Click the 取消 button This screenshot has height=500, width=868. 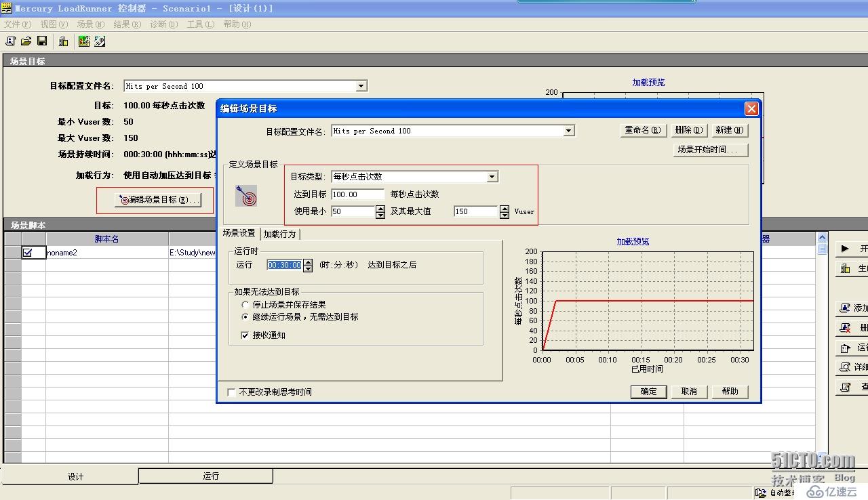tap(689, 392)
